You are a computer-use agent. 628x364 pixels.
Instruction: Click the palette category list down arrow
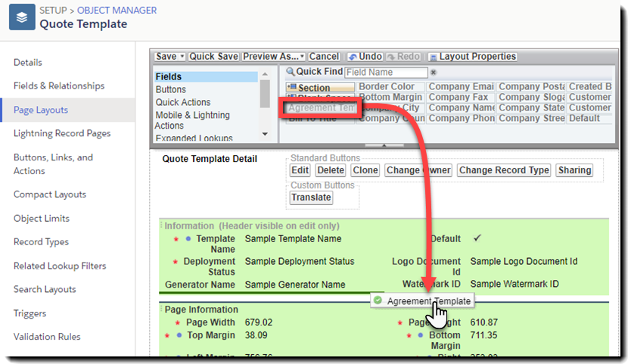tap(265, 134)
